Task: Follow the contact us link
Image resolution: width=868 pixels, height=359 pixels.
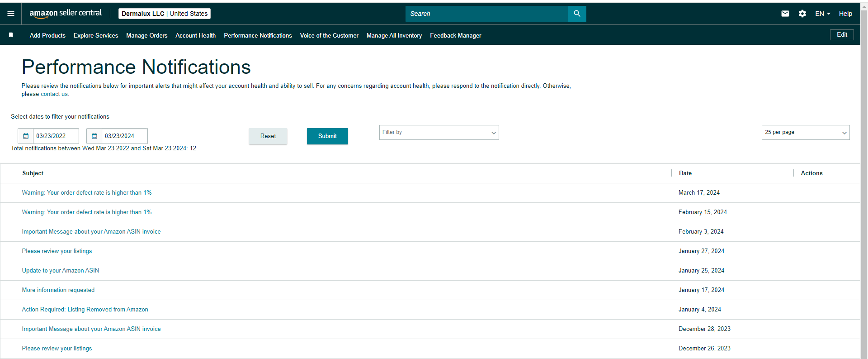Action: pos(54,94)
